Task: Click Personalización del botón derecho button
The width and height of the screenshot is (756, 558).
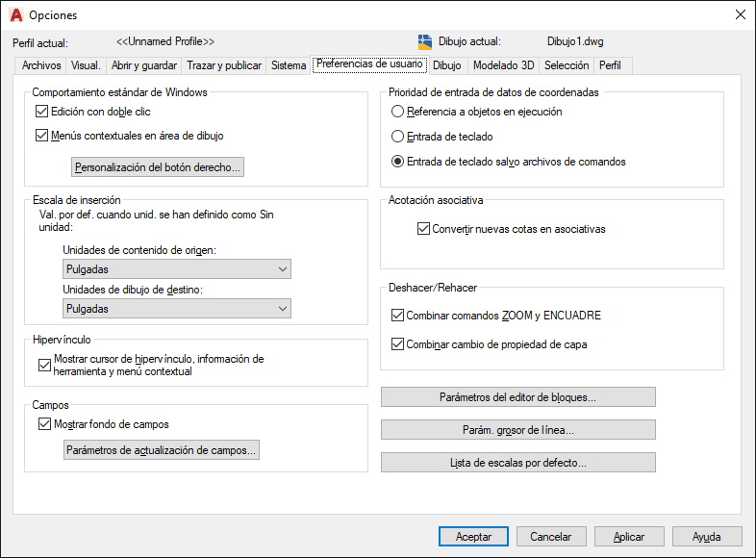Action: coord(159,167)
